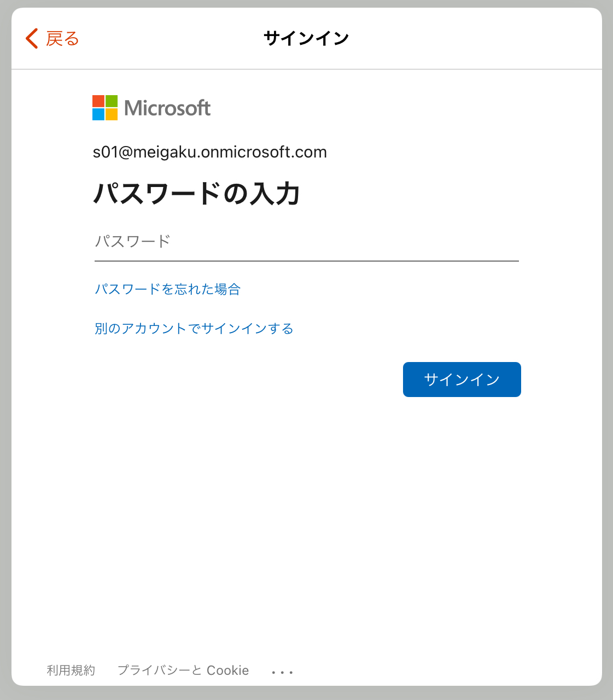Image resolution: width=613 pixels, height=700 pixels.
Task: Click the Microsoft four-square logo
Action: click(x=105, y=108)
